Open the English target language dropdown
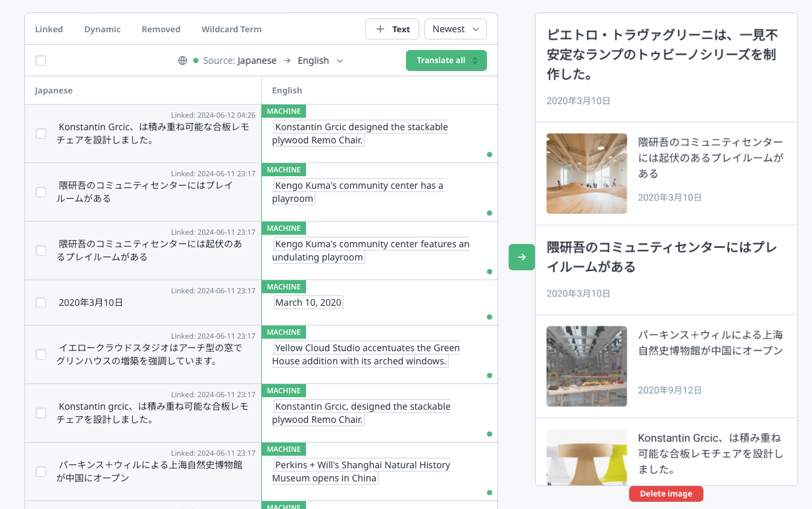Viewport: 812px width, 509px height. (x=320, y=61)
